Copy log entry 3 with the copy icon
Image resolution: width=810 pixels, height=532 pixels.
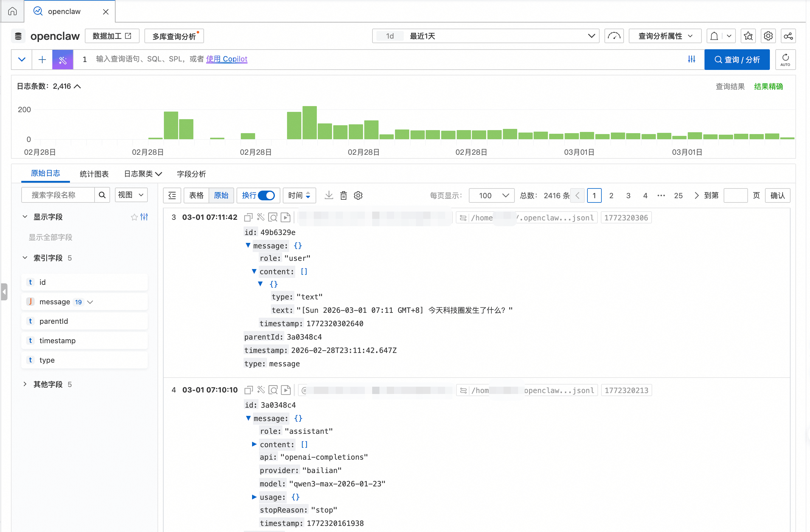click(248, 217)
